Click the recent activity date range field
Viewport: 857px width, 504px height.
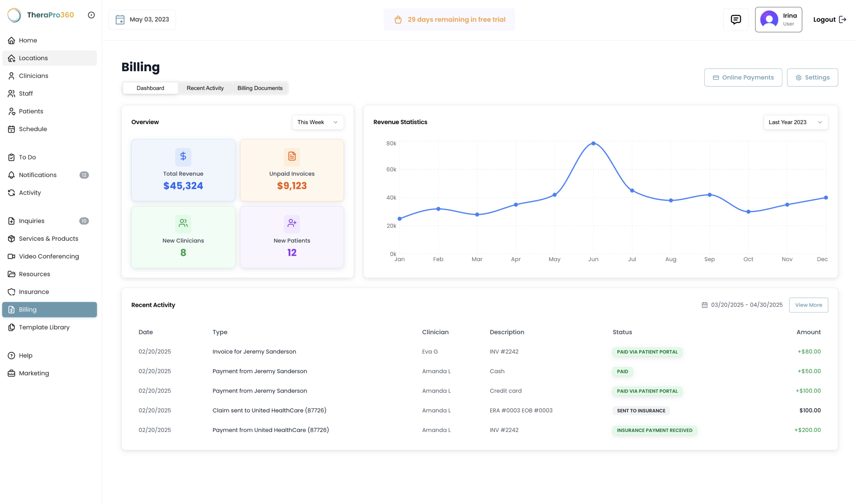[742, 305]
